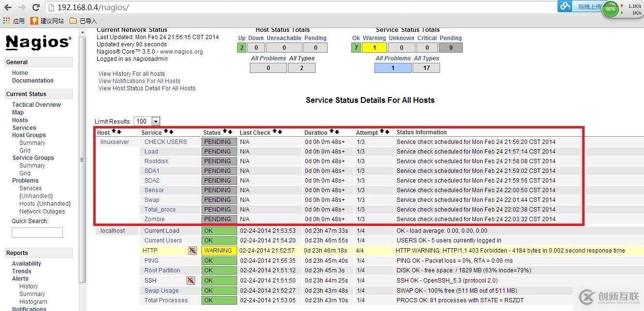Viewport: 644px width, 311px height.
Task: Sort Status column ascending arrow
Action: click(x=225, y=132)
